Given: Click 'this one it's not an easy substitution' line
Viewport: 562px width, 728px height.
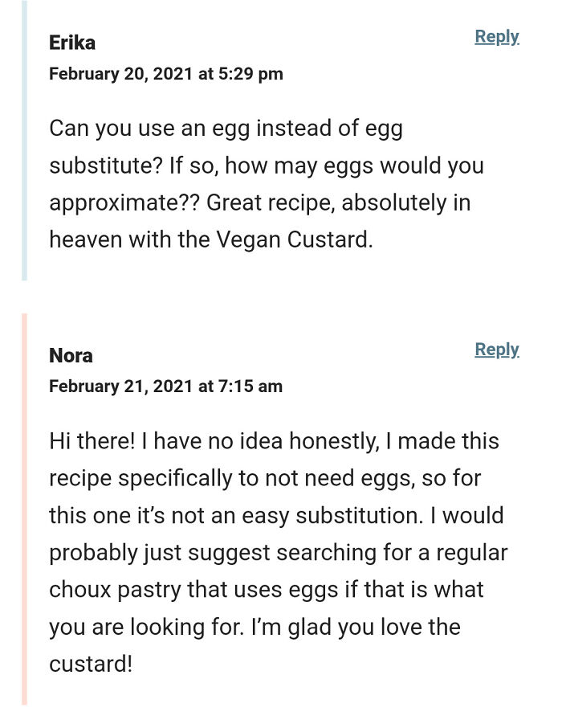Looking at the screenshot, I should (277, 516).
